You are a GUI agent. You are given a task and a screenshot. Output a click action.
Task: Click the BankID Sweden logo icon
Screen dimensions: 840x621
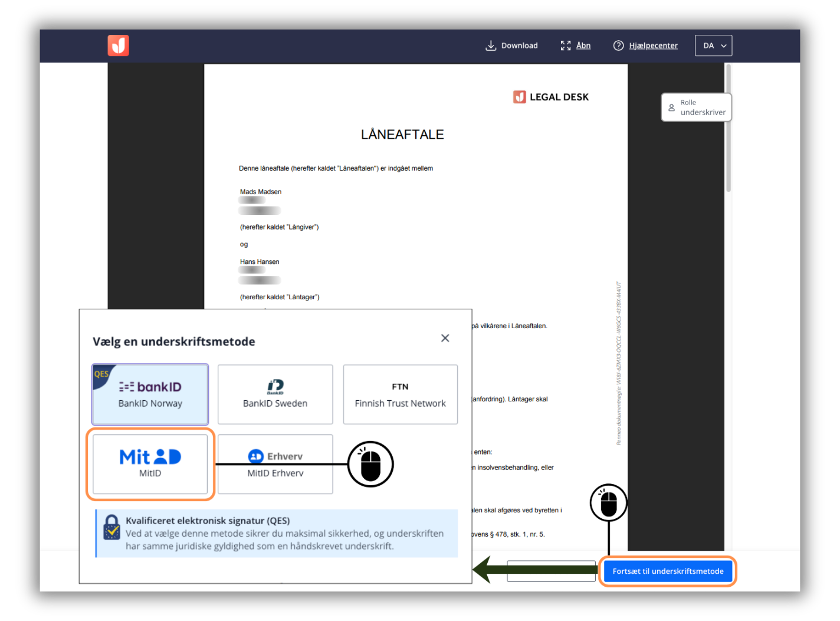click(x=275, y=387)
